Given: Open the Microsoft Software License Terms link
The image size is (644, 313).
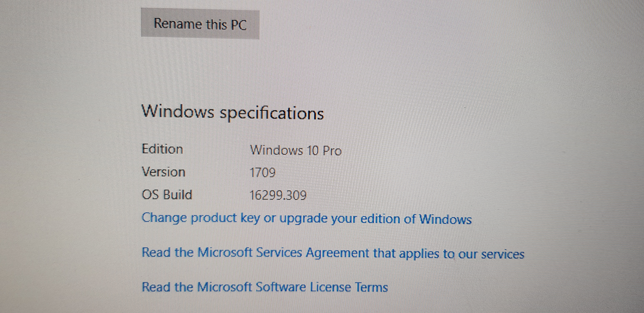Looking at the screenshot, I should pyautogui.click(x=265, y=287).
